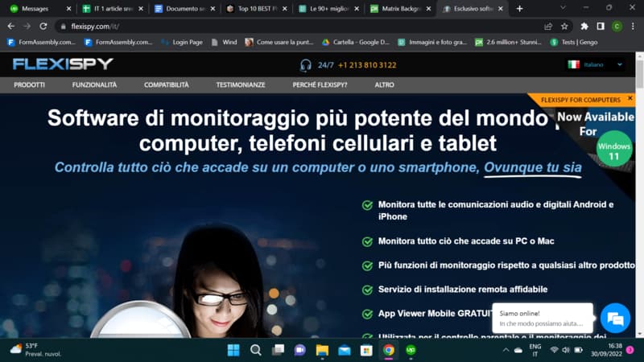
Task: Bookmark this page with the star icon
Action: coord(564,27)
